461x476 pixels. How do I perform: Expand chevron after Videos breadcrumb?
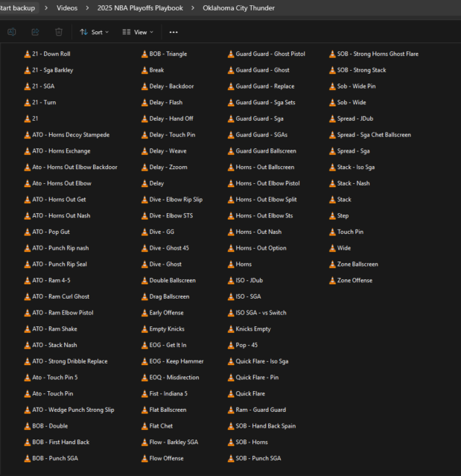(87, 8)
